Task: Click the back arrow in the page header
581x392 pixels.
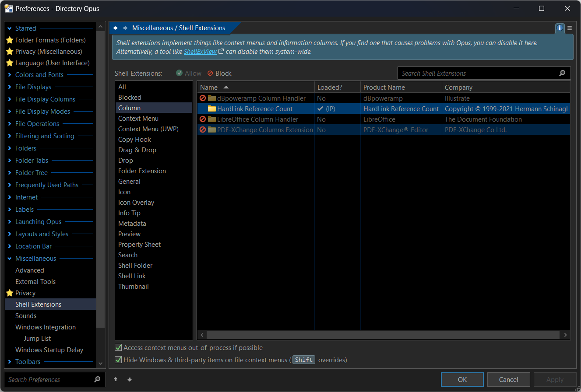Action: 116,28
